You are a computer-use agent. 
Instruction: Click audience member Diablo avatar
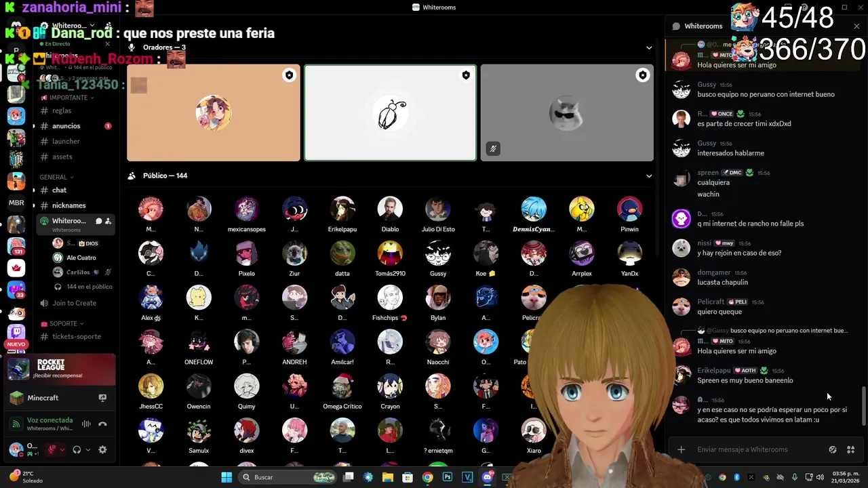390,209
